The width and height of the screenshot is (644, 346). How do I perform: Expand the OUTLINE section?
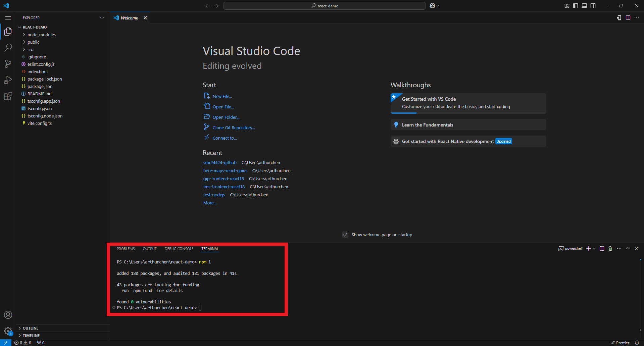[63, 328]
